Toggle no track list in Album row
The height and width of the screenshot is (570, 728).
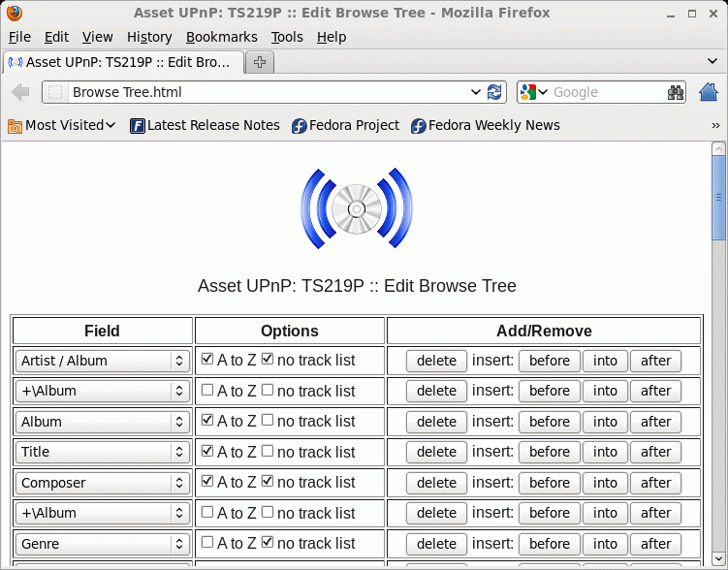point(267,421)
